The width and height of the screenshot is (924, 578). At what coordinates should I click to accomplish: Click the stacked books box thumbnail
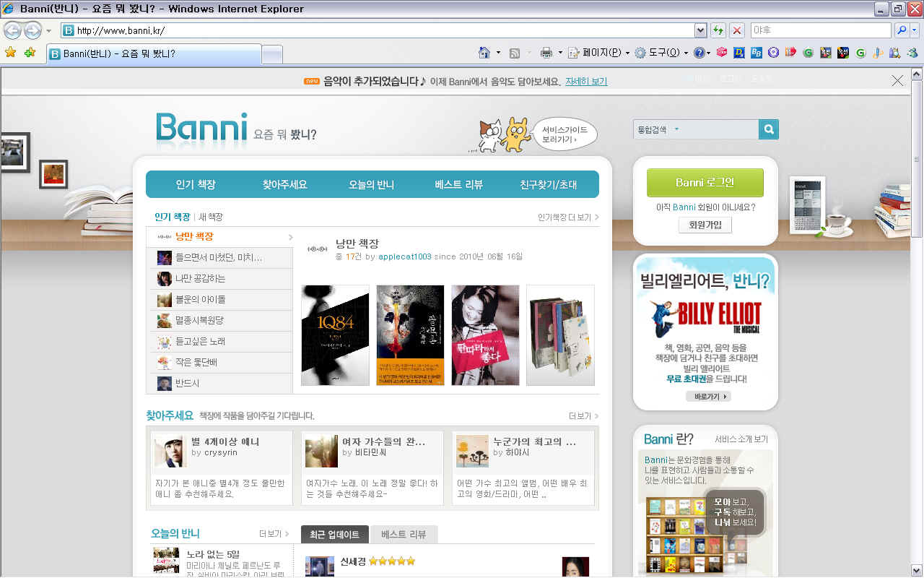pyautogui.click(x=560, y=335)
